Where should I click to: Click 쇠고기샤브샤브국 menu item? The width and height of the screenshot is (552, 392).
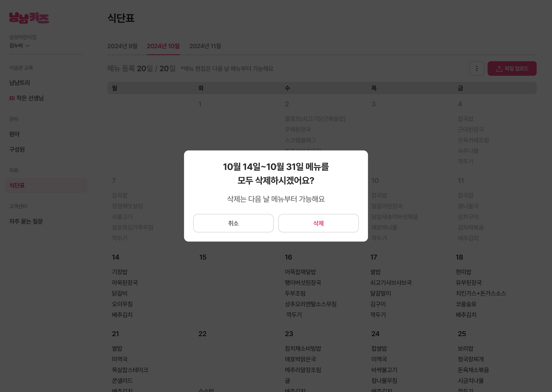[x=391, y=282]
